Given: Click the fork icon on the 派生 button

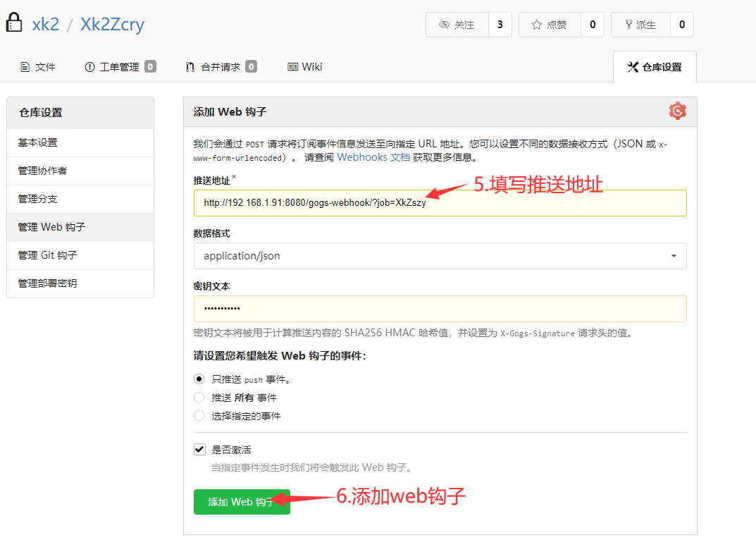Looking at the screenshot, I should (x=629, y=23).
